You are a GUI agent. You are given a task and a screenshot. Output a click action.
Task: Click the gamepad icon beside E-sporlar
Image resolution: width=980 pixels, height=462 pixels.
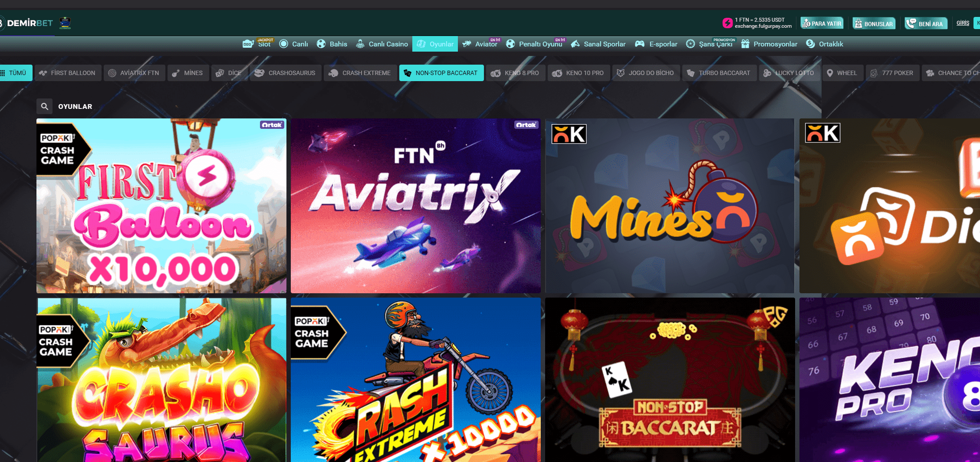[639, 44]
